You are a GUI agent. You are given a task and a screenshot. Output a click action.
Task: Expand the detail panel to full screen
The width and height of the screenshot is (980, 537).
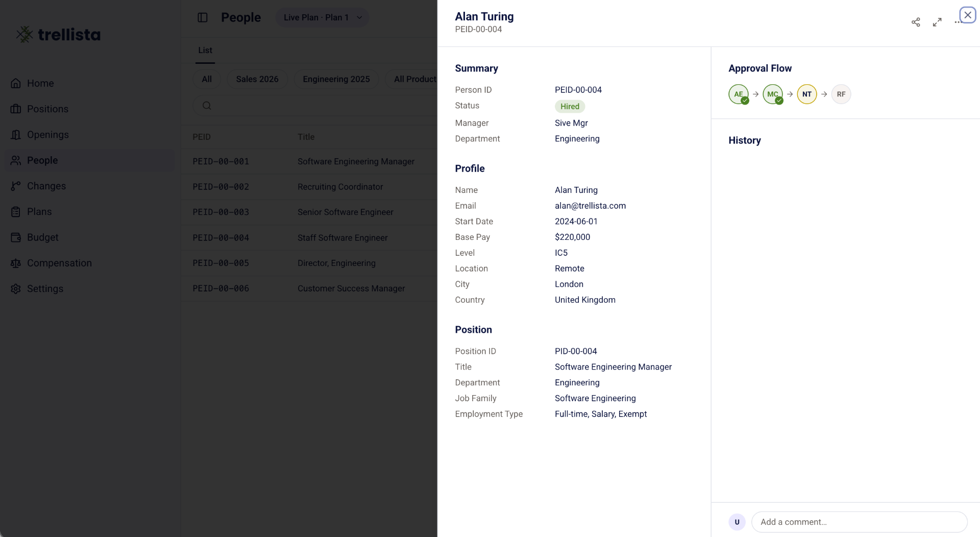tap(937, 22)
